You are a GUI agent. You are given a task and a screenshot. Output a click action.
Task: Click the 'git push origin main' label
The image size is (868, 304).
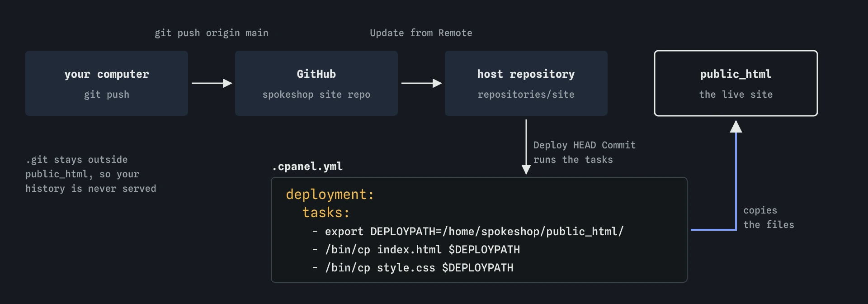click(x=212, y=33)
